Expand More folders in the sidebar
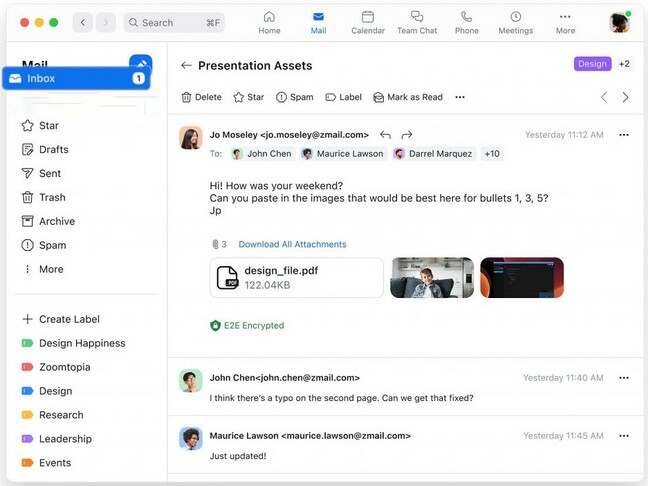The width and height of the screenshot is (648, 486). tap(43, 269)
